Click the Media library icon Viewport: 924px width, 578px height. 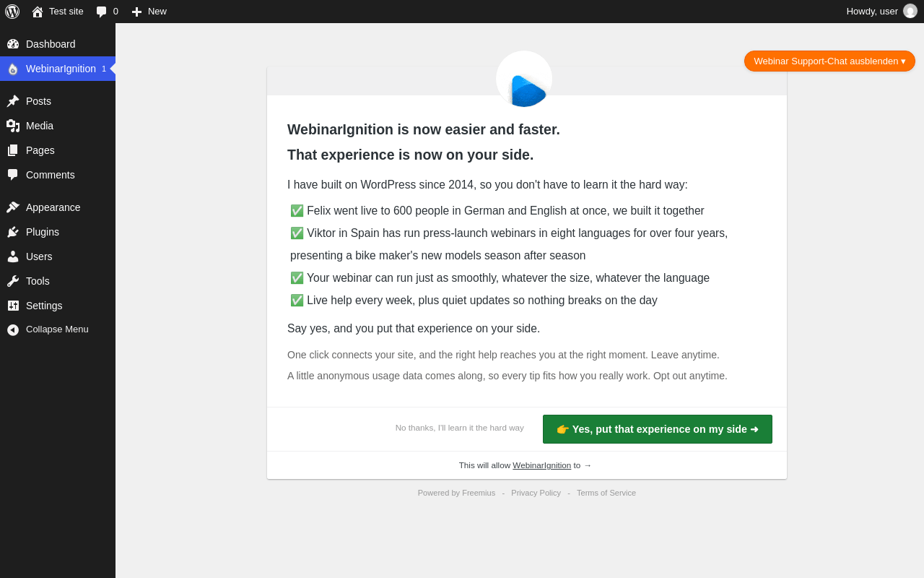(13, 126)
